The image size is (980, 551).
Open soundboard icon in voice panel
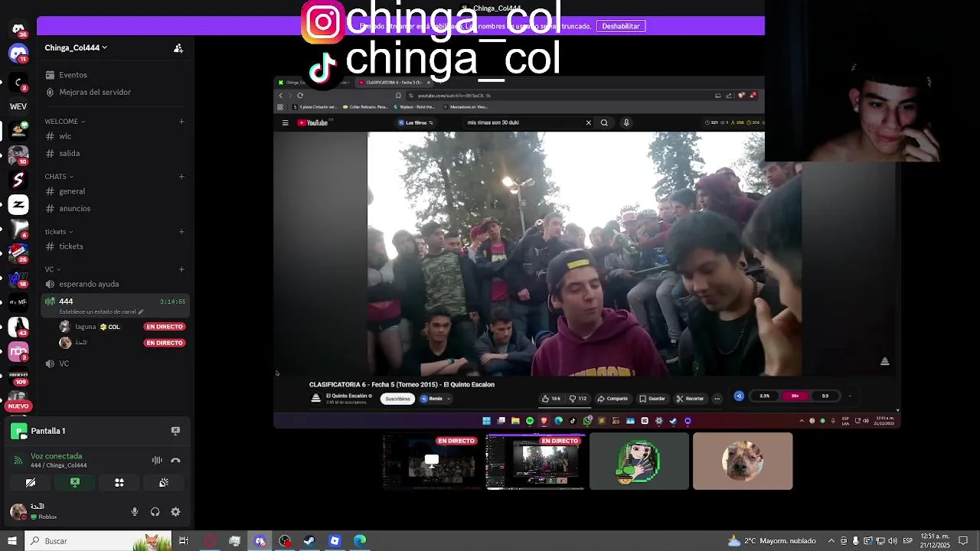coord(164,483)
